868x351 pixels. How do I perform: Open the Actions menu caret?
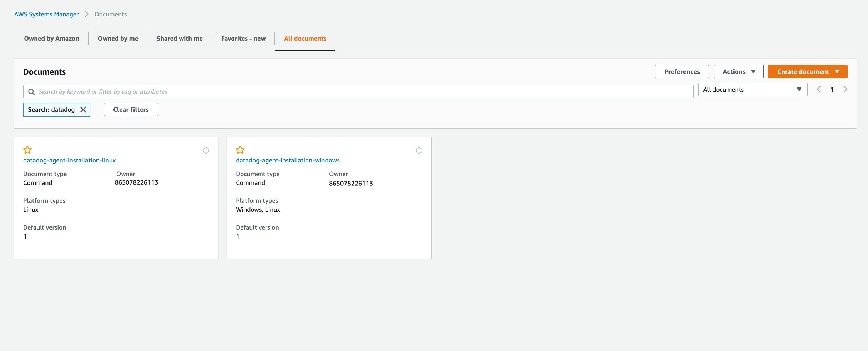pos(754,71)
